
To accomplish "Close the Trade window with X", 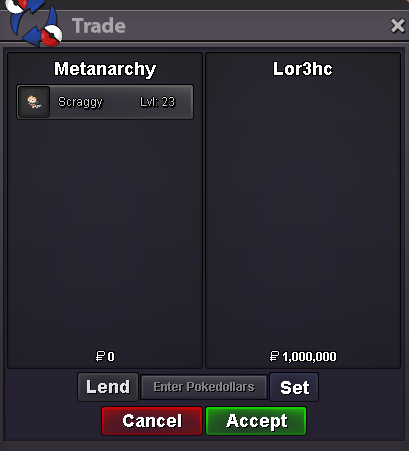I will pyautogui.click(x=397, y=26).
